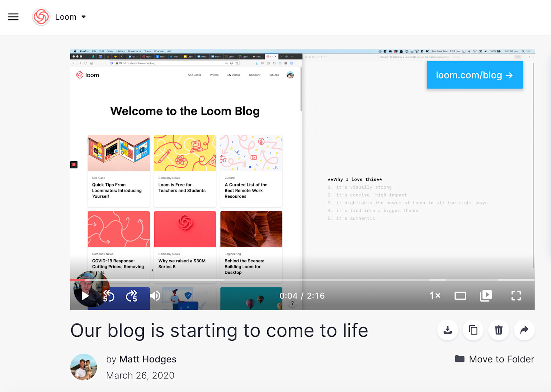Screen dimensions: 551x392
Task: Click the loom logo on blog page
Action: point(88,75)
